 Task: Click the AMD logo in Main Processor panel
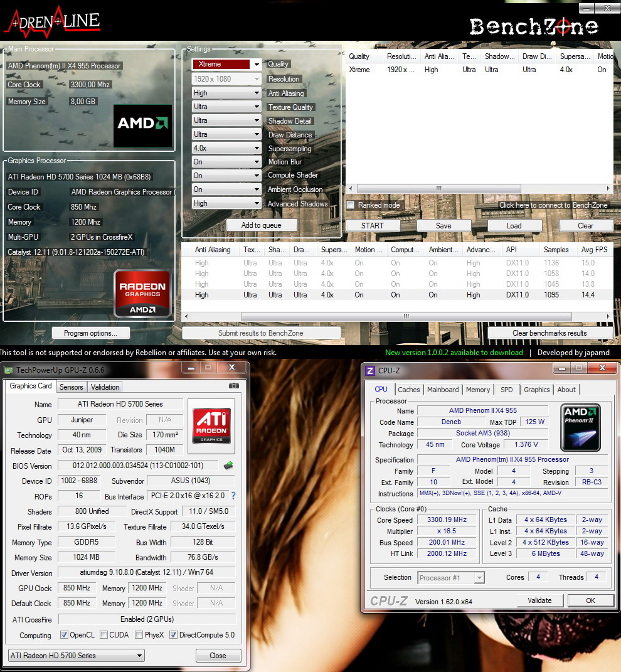click(143, 125)
